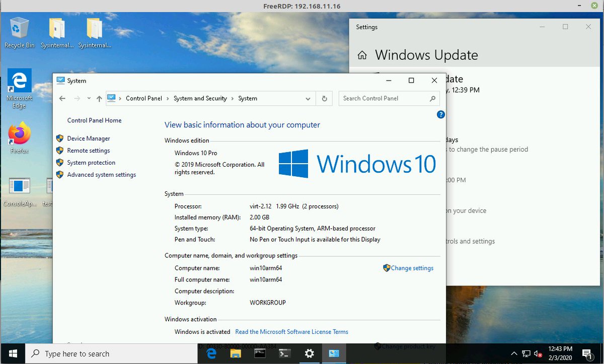
Task: Open System protection from the sidebar
Action: 91,163
